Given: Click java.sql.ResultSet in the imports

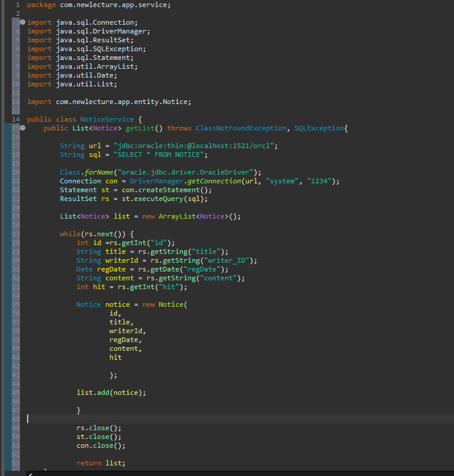Looking at the screenshot, I should pyautogui.click(x=93, y=41).
